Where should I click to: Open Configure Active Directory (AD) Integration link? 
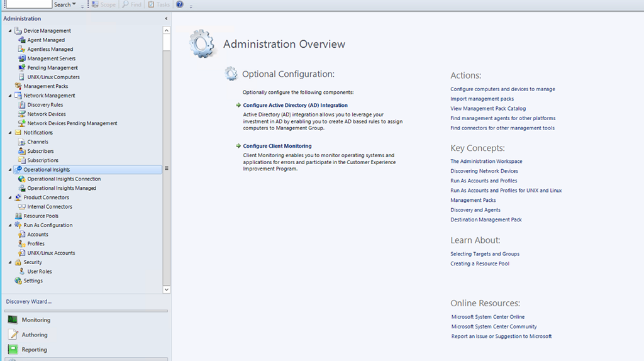coord(295,106)
